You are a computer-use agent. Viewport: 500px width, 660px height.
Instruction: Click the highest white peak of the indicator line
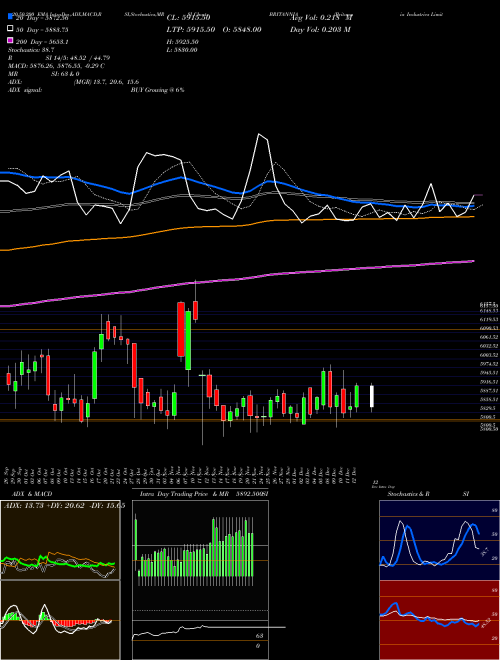pyautogui.click(x=259, y=134)
